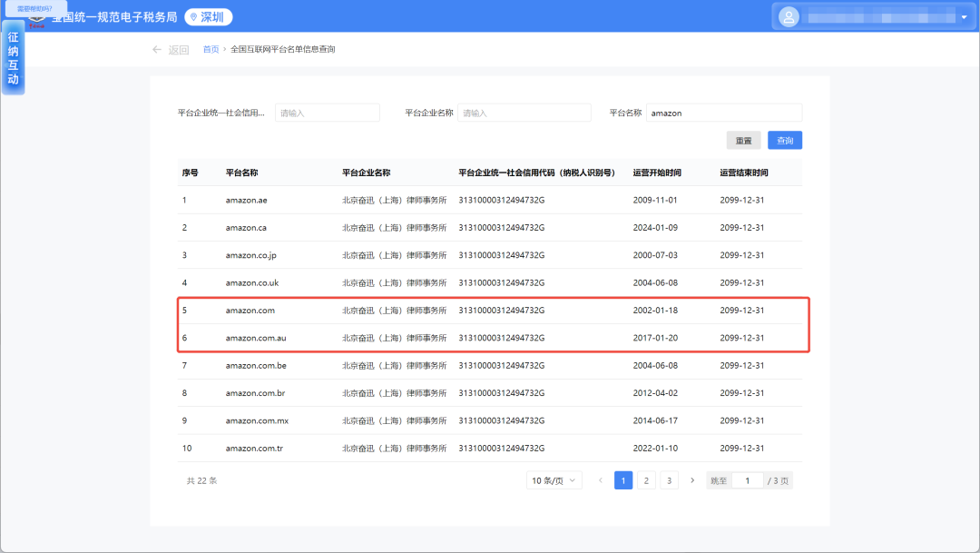Screen dimensions: 980x553
Task: Click the 首页 breadcrumb link
Action: coord(211,49)
